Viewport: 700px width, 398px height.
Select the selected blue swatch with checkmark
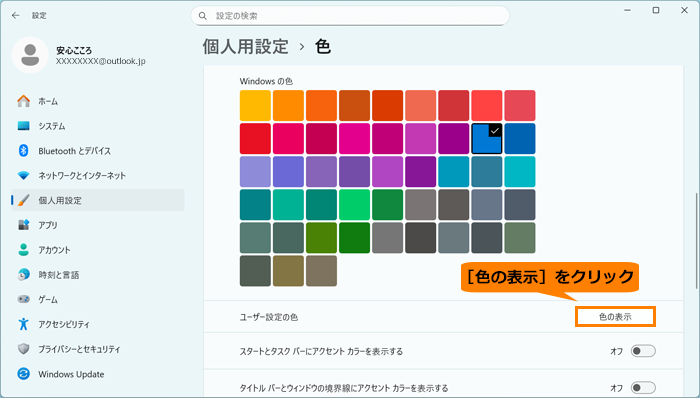click(487, 139)
